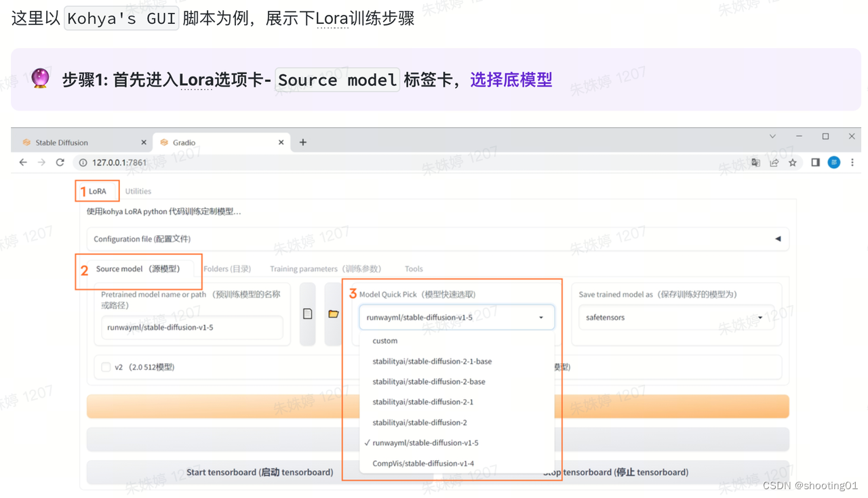Viewport: 868px width, 498px height.
Task: Switch to the Tools tab
Action: pyautogui.click(x=414, y=269)
